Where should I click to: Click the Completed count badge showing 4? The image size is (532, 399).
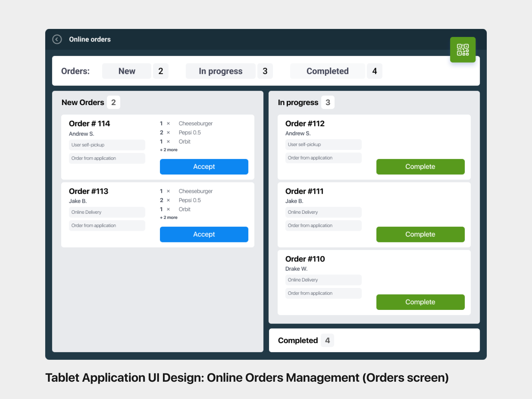tap(375, 71)
